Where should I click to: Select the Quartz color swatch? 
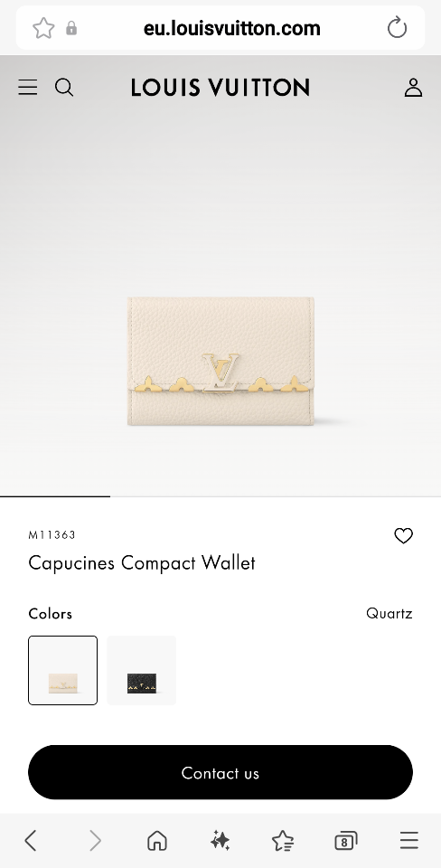62,670
